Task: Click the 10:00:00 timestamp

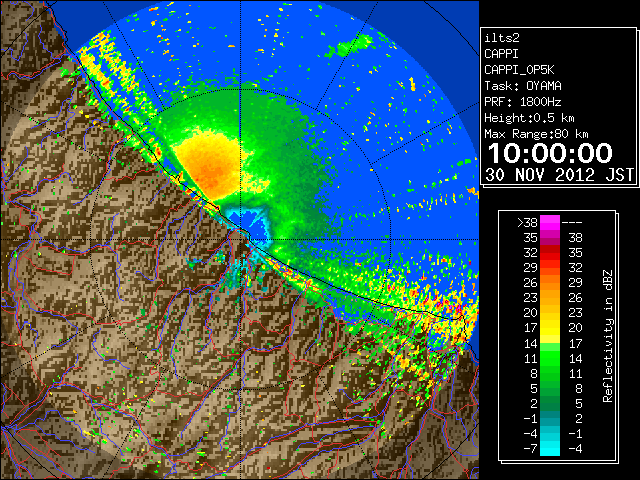Action: 550,153
